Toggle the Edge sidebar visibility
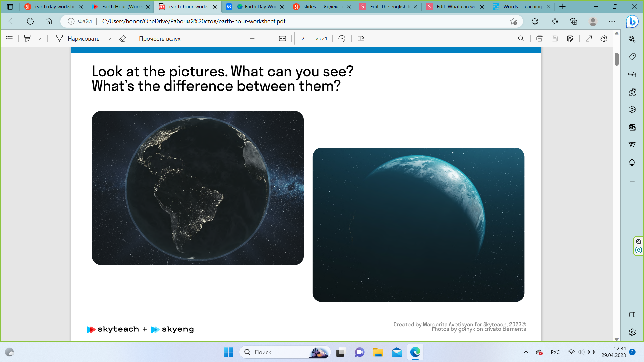Viewport: 644px width, 362px height. [632, 315]
